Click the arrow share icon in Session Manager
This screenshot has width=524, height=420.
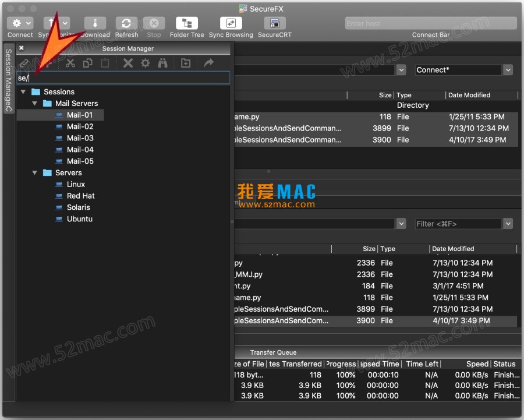point(209,63)
